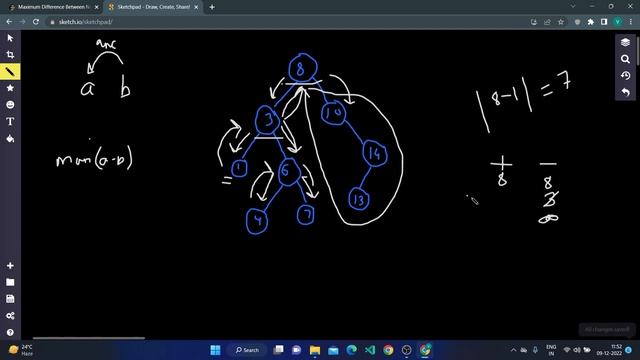Click the magnifier Zoom icon
This screenshot has width=640, height=360.
[625, 59]
